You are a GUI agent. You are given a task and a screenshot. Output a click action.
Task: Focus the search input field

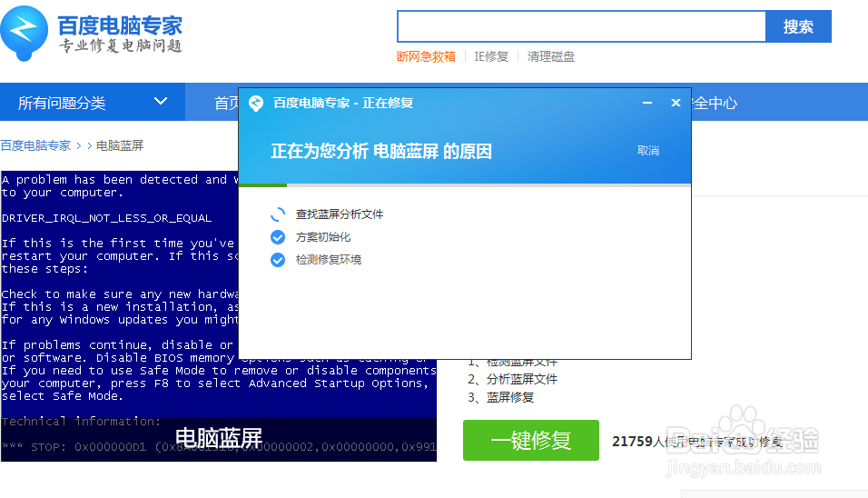click(x=581, y=26)
